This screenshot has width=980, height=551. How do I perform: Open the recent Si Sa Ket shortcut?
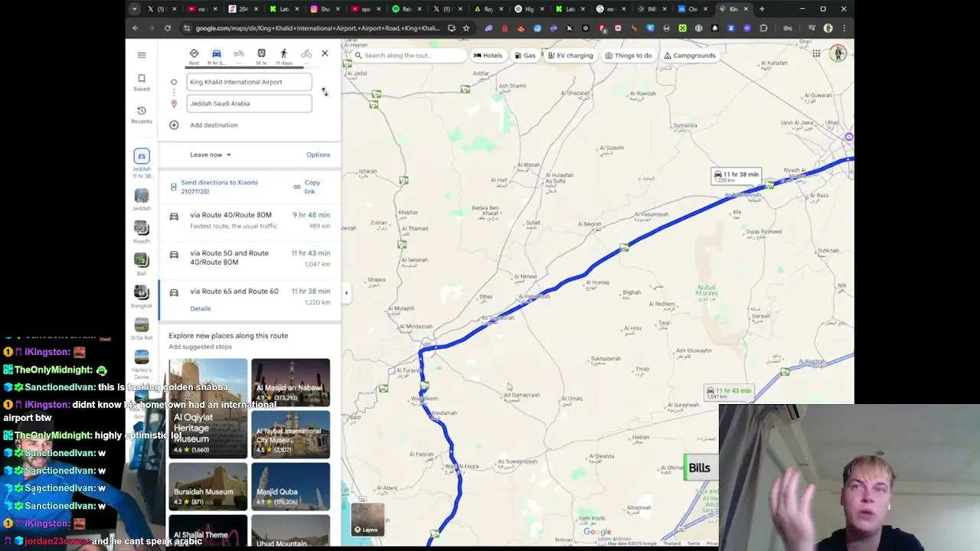[x=142, y=329]
